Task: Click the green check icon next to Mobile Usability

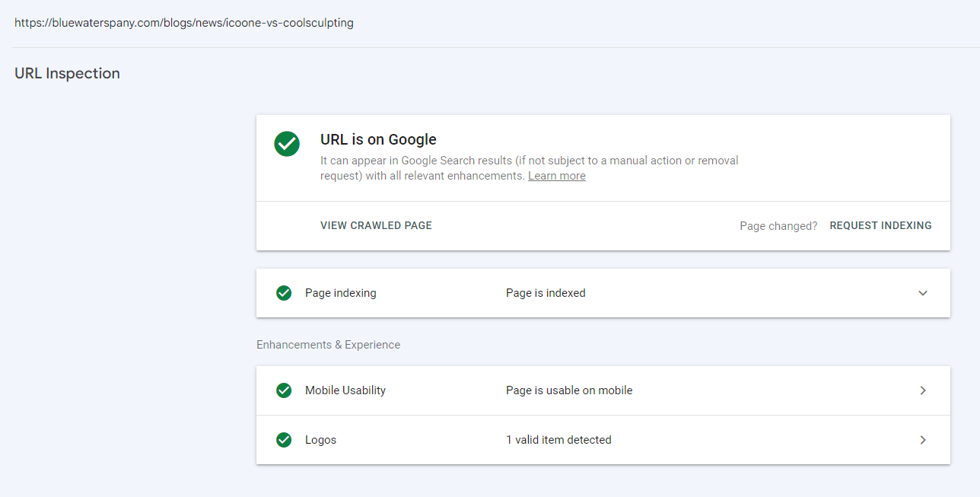Action: coord(284,390)
